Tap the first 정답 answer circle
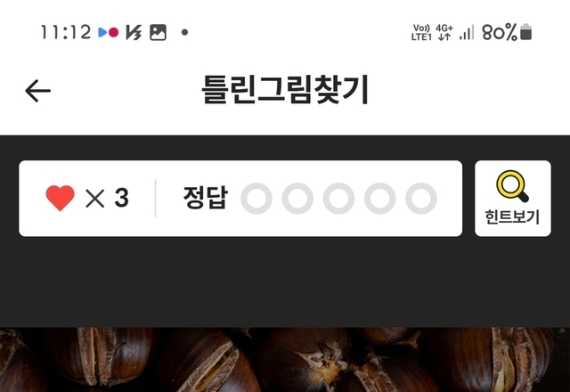Screen dimensions: 570x392 [256, 198]
